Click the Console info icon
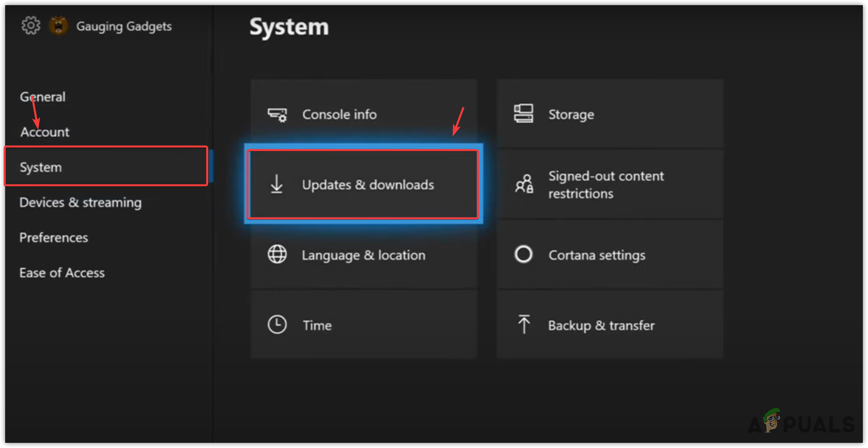Image resolution: width=868 pixels, height=448 pixels. 277,115
